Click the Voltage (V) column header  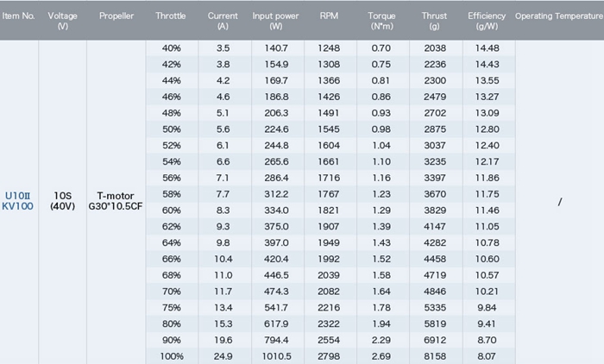coord(62,21)
